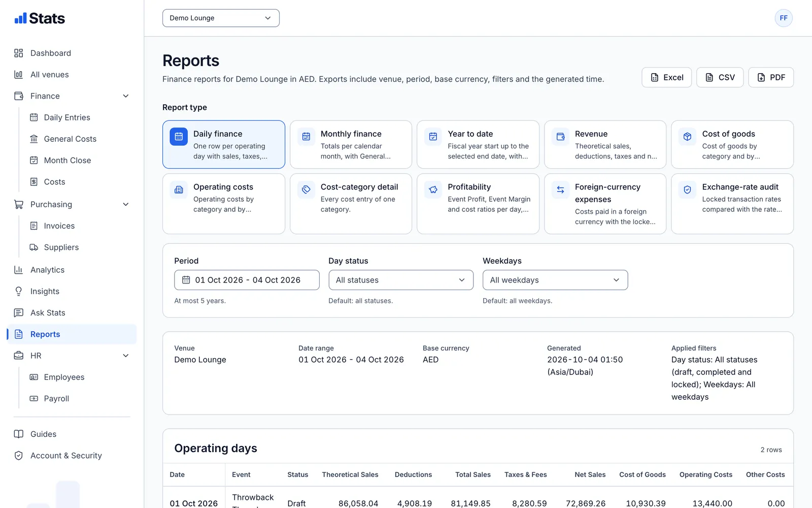The image size is (812, 508).
Task: Open the All statuses dropdown
Action: [x=401, y=280]
